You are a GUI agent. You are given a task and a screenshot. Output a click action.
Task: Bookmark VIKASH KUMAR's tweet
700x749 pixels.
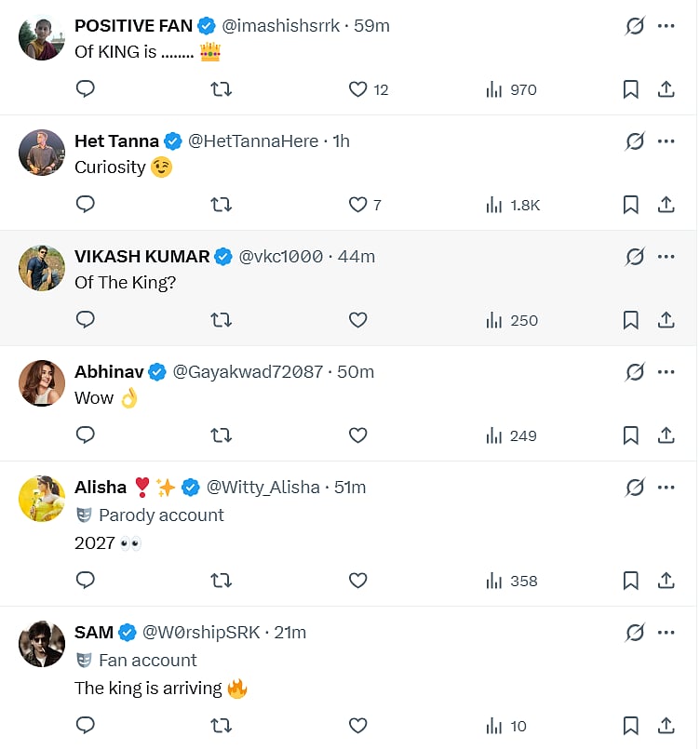630,320
